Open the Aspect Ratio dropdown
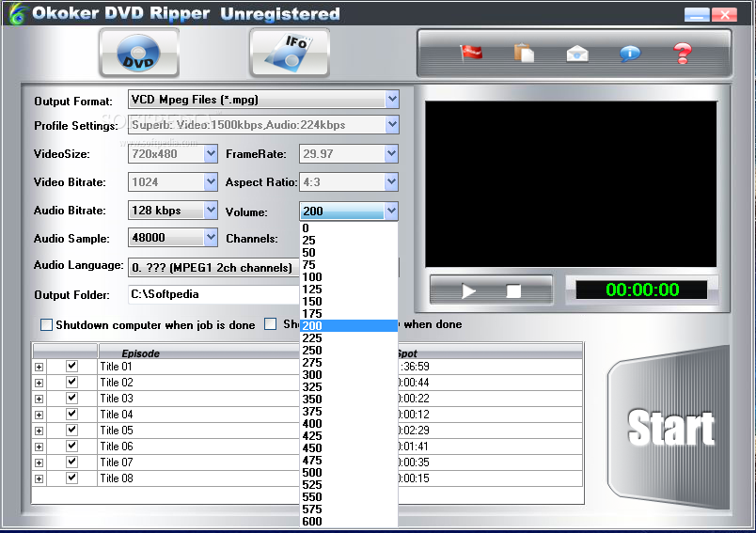The image size is (756, 533). [391, 181]
